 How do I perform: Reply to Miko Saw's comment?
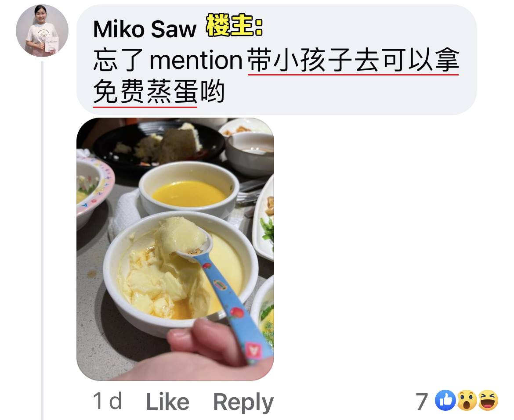243,402
